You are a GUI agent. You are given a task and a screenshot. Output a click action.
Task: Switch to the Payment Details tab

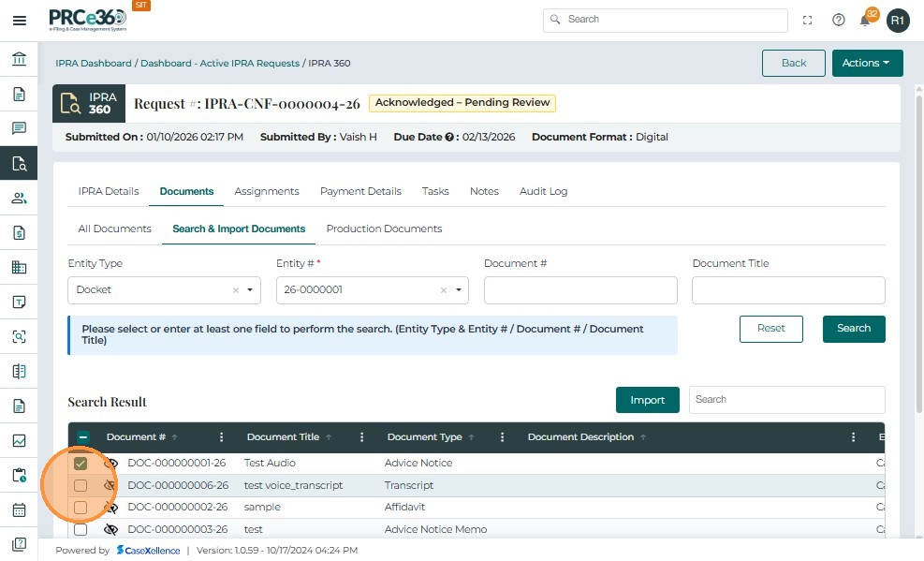coord(360,191)
